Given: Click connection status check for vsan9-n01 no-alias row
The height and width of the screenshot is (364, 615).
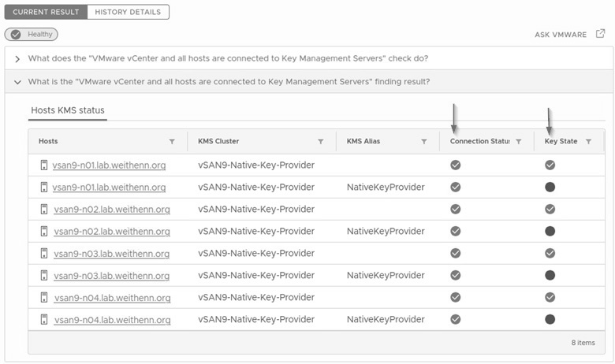Looking at the screenshot, I should pos(456,165).
